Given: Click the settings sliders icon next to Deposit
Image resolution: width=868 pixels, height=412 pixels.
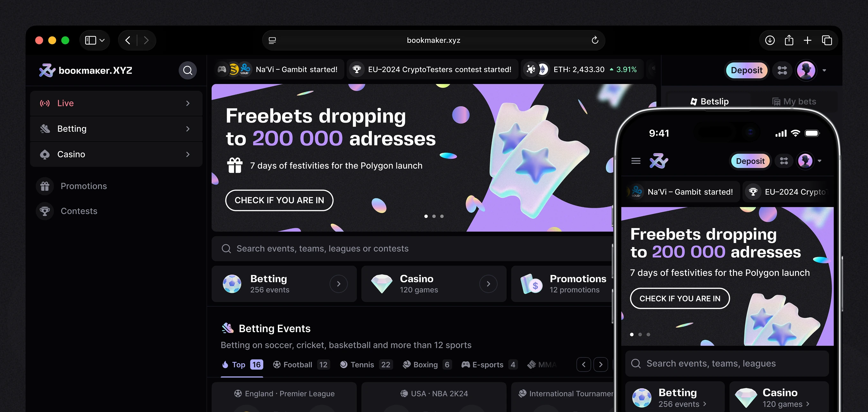Looking at the screenshot, I should click(x=782, y=70).
